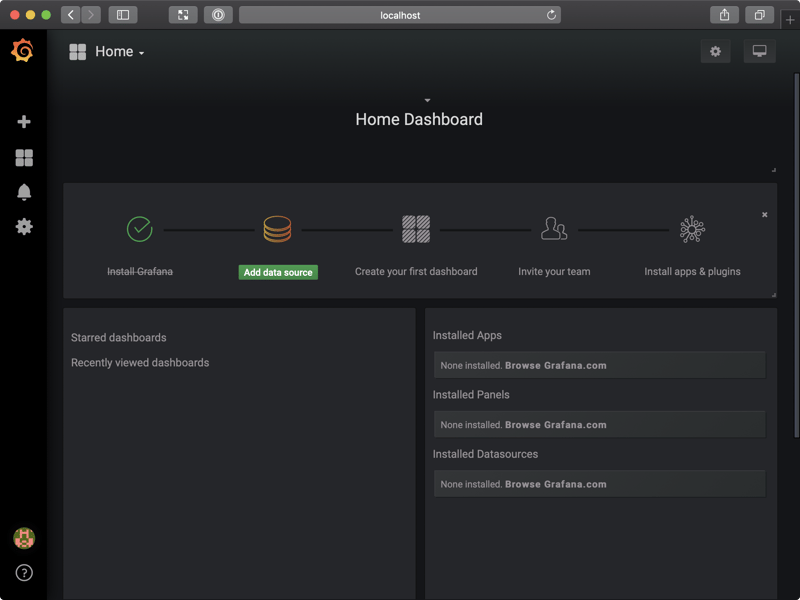
Task: Click getting started panel resize handle
Action: (773, 295)
